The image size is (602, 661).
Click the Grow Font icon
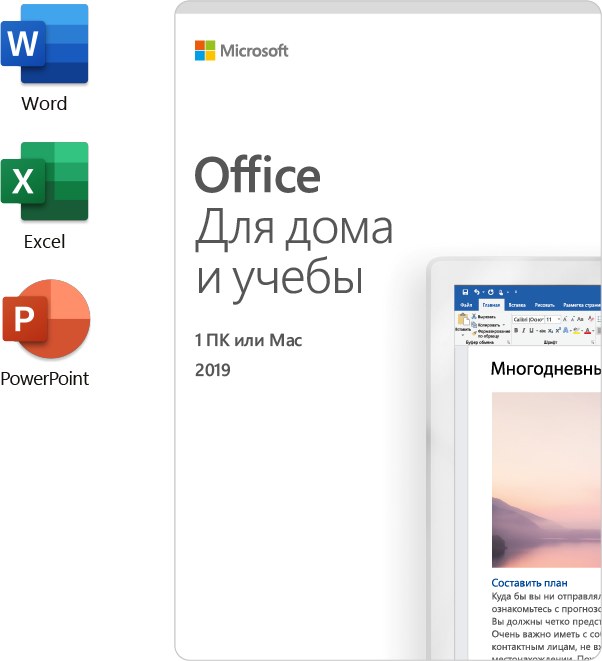tap(565, 319)
